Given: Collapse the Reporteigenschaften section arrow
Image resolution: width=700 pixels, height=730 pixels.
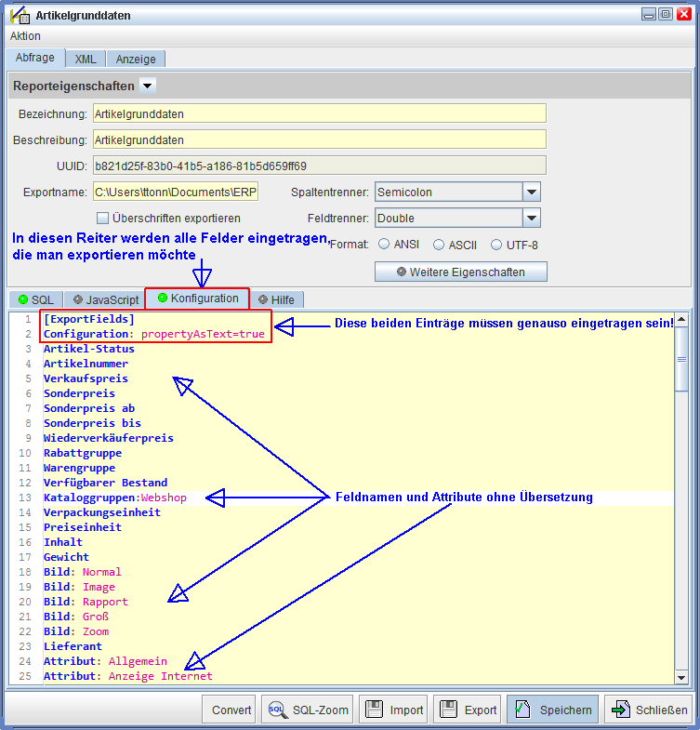Looking at the screenshot, I should (x=148, y=86).
